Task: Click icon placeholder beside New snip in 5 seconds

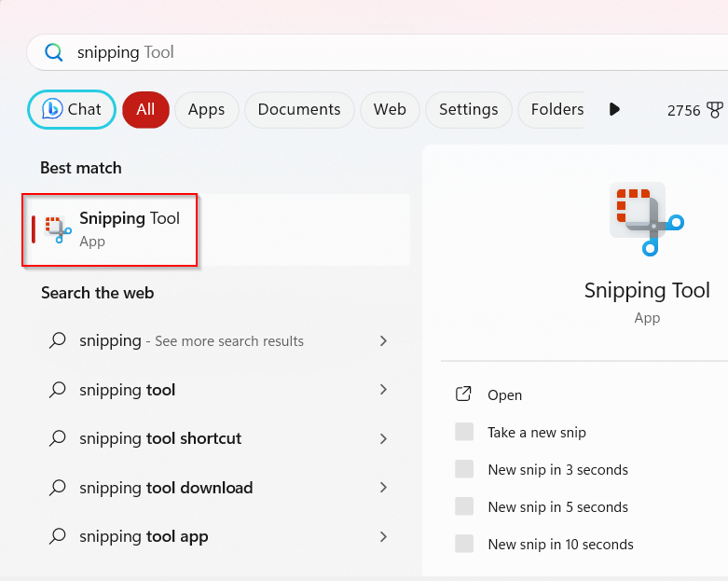Action: (x=464, y=506)
